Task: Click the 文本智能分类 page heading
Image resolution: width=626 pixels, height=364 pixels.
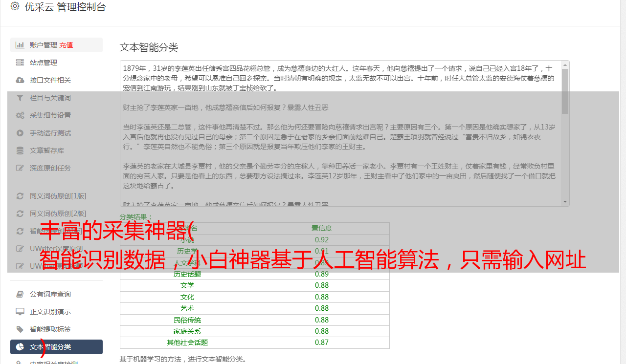Action: point(149,47)
